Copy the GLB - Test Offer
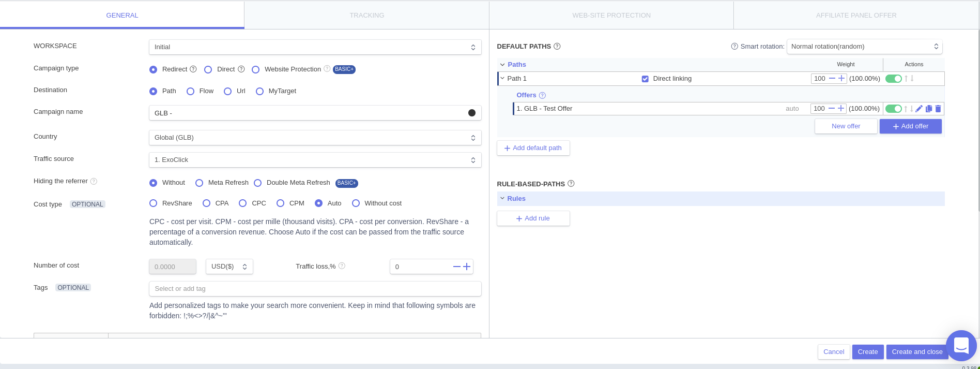 (x=929, y=109)
